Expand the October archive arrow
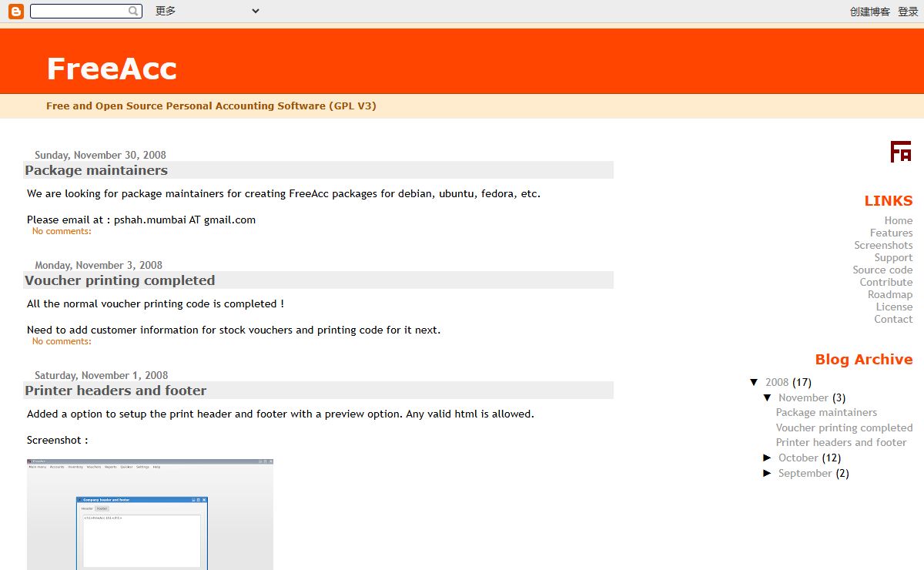924x570 pixels. point(768,458)
